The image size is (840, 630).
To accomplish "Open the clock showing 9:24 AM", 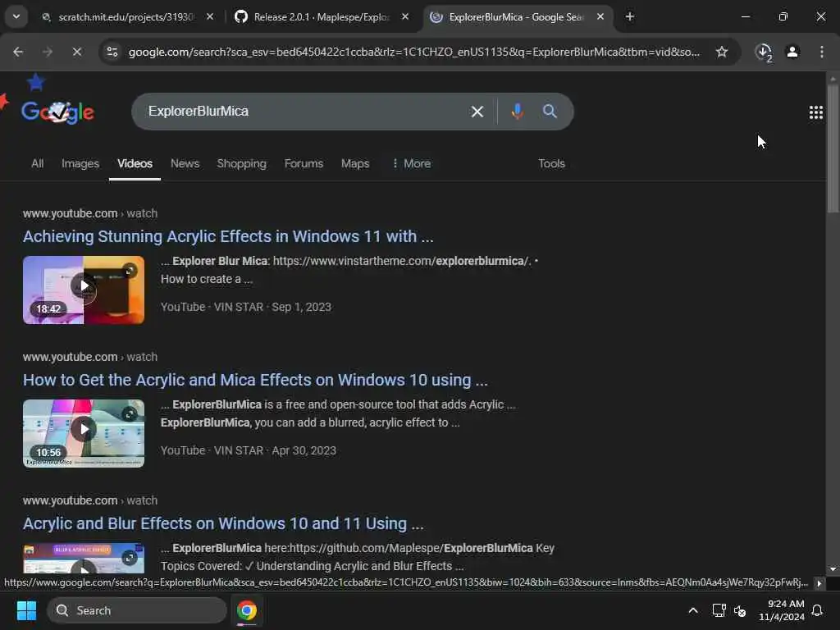I will coord(782,610).
